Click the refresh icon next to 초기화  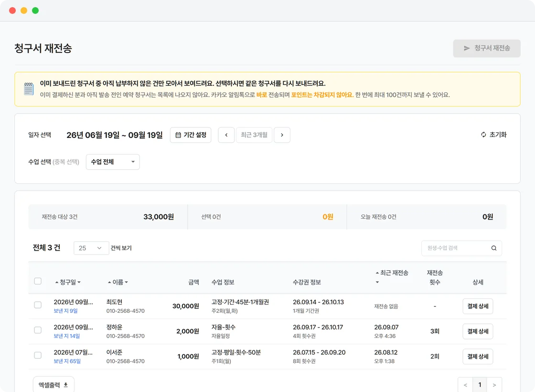[483, 135]
